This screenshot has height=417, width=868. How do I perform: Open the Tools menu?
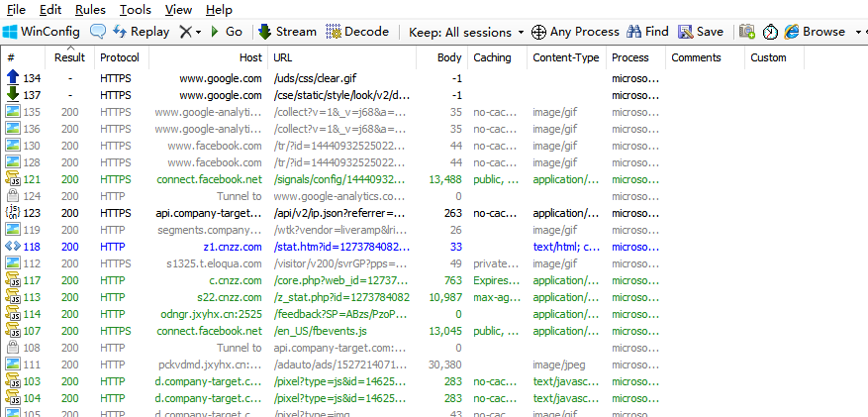pyautogui.click(x=136, y=10)
